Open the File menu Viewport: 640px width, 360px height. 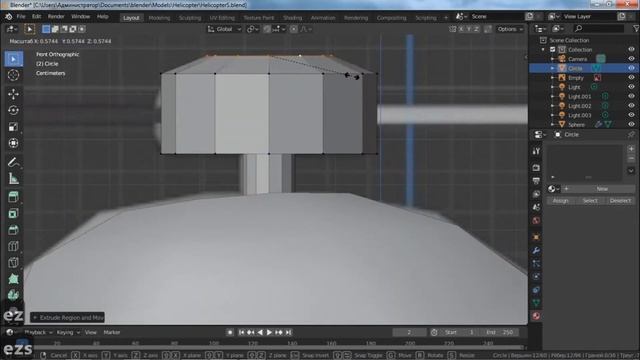[21, 17]
